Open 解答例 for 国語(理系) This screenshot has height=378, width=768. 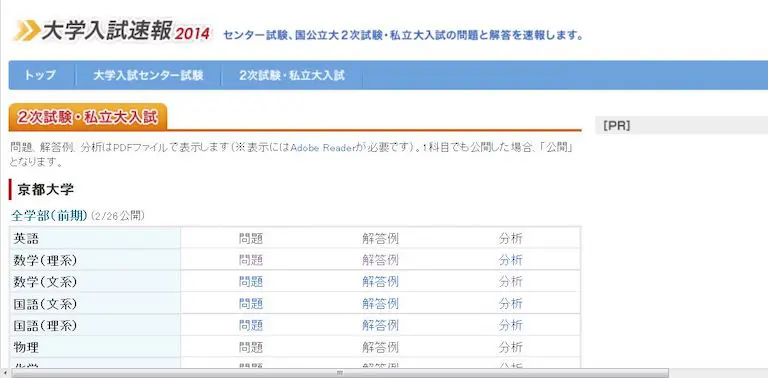[x=381, y=325]
